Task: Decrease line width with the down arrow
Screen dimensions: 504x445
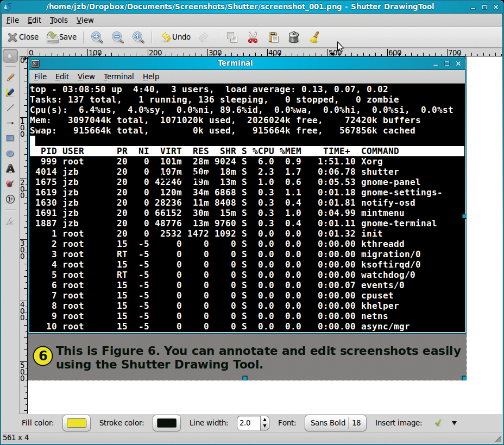Action: [x=264, y=427]
